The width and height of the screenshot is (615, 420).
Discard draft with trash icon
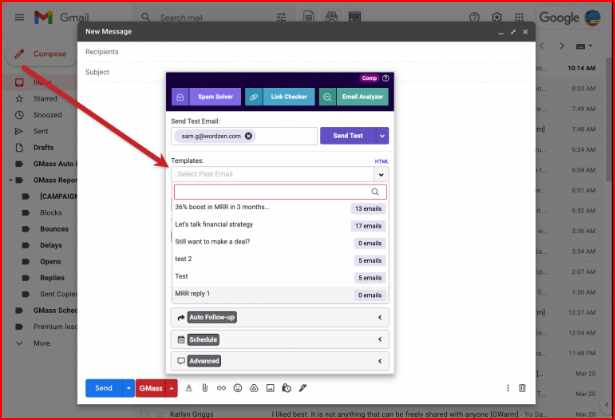(x=522, y=388)
